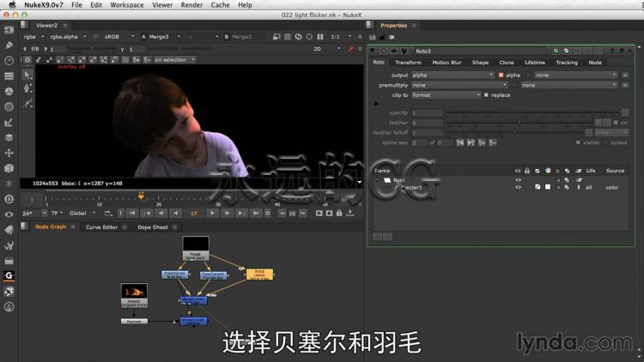Play backward with the reverse play button

[176, 213]
